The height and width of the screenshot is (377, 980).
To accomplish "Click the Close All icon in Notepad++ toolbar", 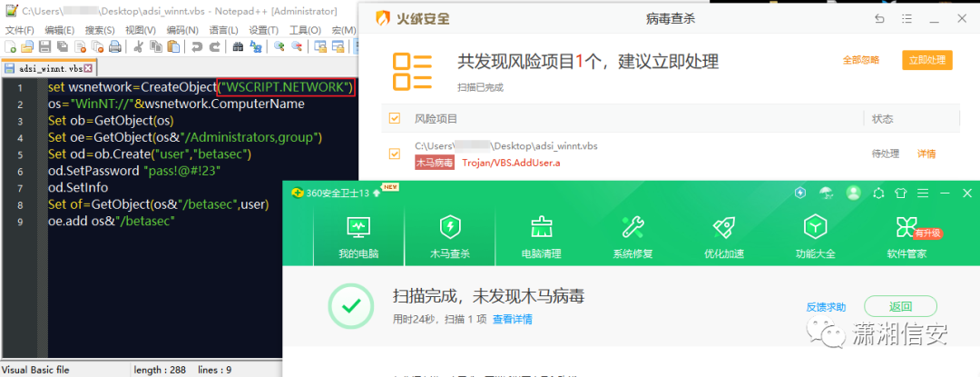I will tap(97, 46).
